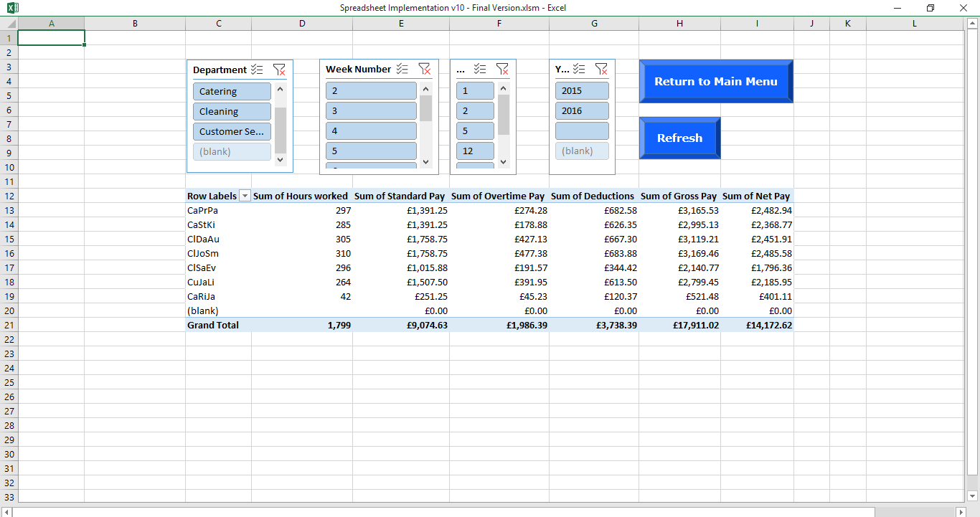Screen dimensions: 980x517
Task: Toggle multi-select on Week Number slicer
Action: coord(402,69)
